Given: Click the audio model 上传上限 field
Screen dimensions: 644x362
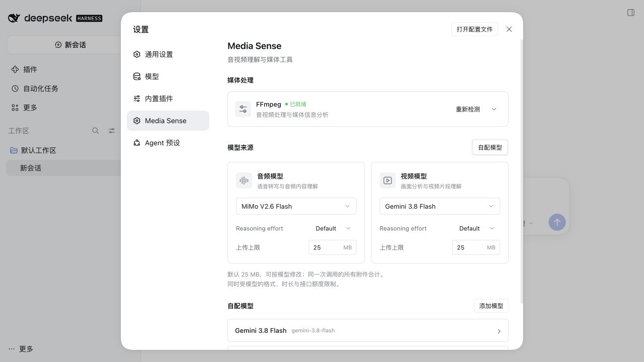Looking at the screenshot, I should pos(333,247).
